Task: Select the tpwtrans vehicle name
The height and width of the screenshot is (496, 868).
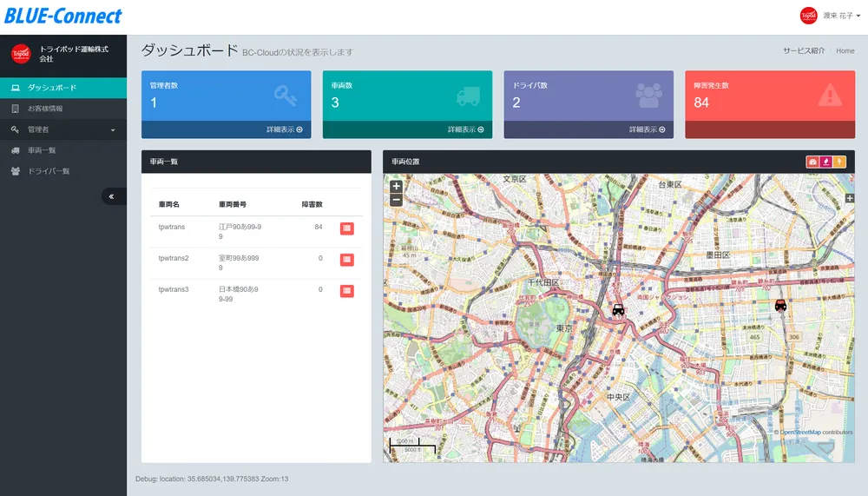Action: [172, 228]
